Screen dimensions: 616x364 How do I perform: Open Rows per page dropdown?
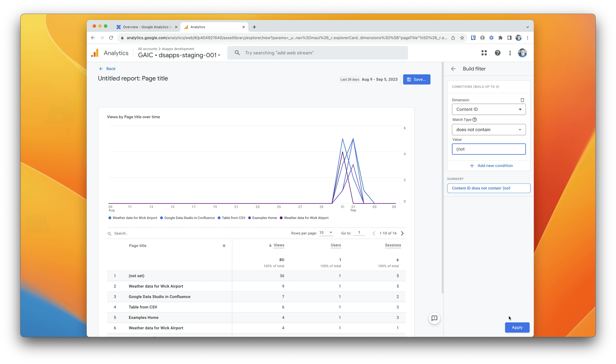click(326, 233)
